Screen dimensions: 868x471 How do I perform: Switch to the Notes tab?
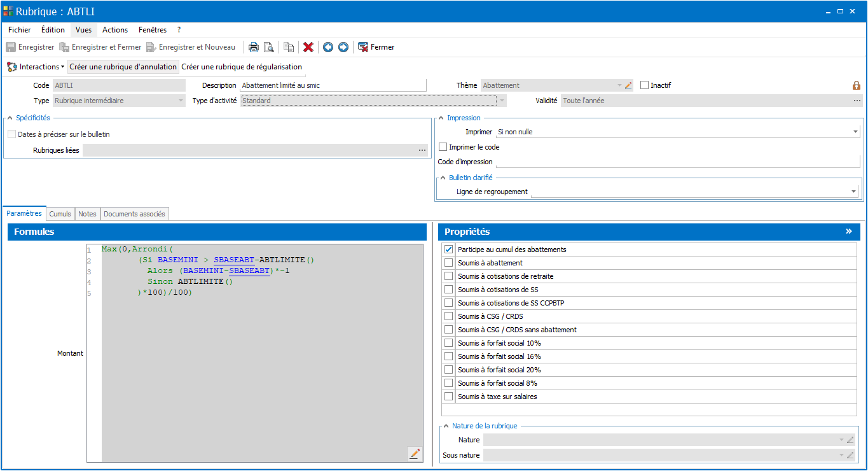point(88,214)
